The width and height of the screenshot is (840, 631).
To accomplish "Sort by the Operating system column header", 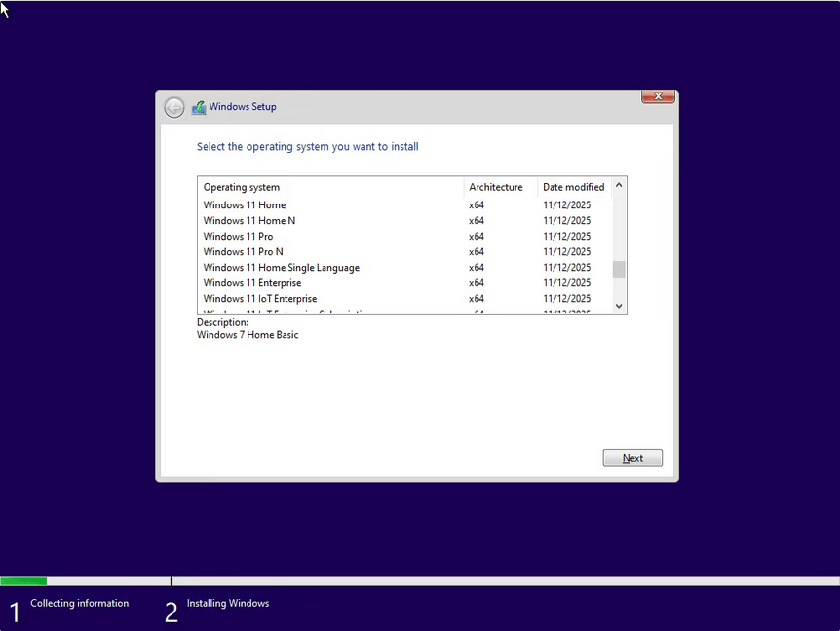I will click(x=242, y=187).
